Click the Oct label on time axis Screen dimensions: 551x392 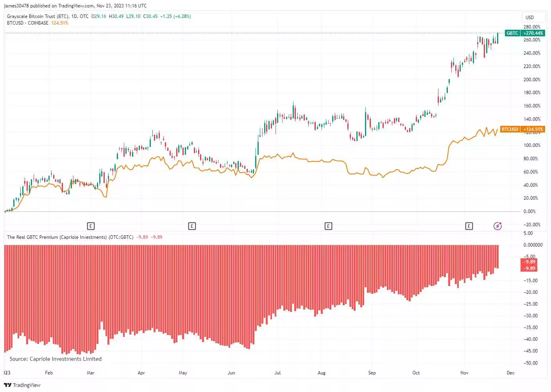tap(416, 373)
